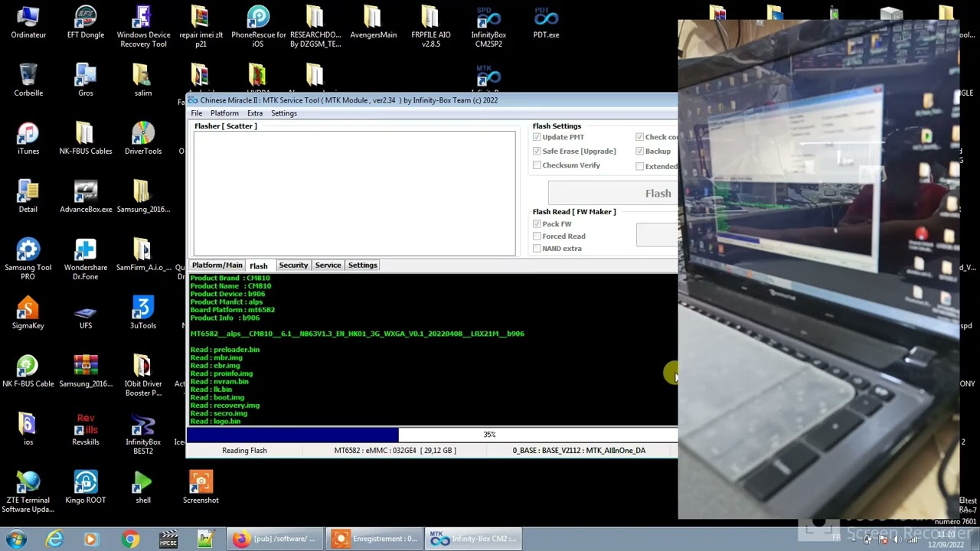Toggle the Pack FW checkbox

(537, 223)
